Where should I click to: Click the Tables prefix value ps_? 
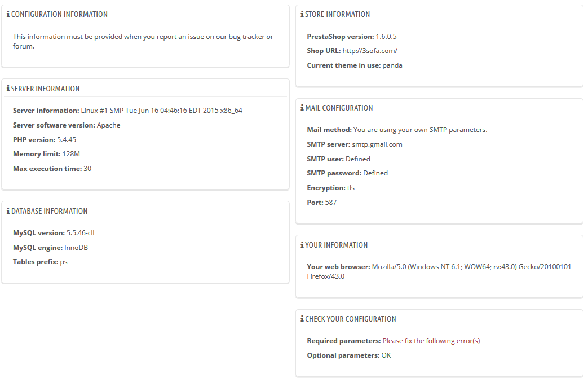pyautogui.click(x=65, y=262)
